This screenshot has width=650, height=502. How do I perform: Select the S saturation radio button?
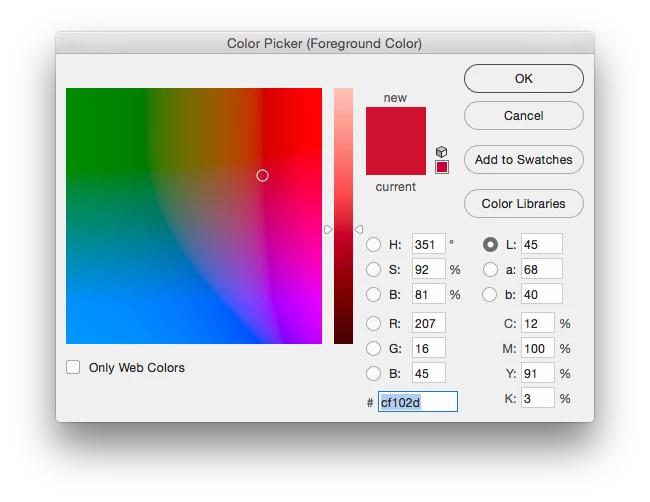(373, 269)
